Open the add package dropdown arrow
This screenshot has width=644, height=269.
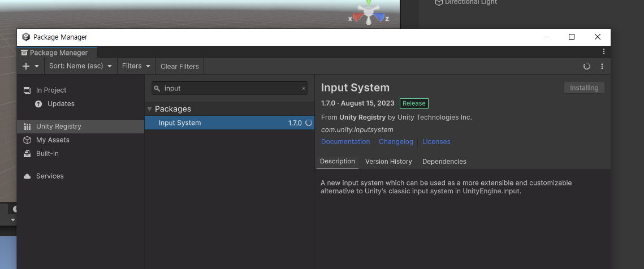pos(37,66)
